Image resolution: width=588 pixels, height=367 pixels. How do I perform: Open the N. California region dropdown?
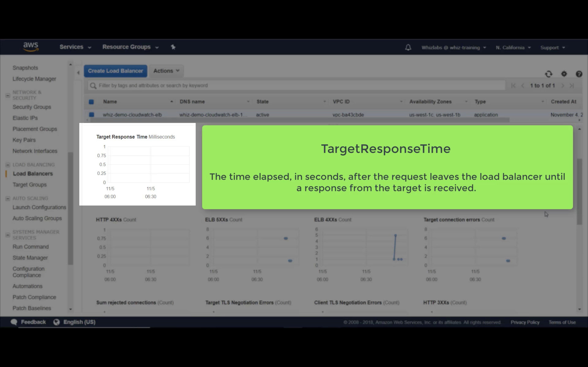(513, 48)
